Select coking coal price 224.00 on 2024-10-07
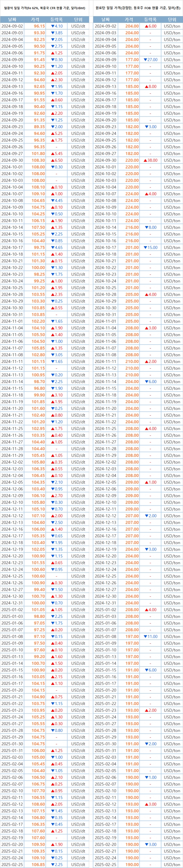 (x=132, y=194)
